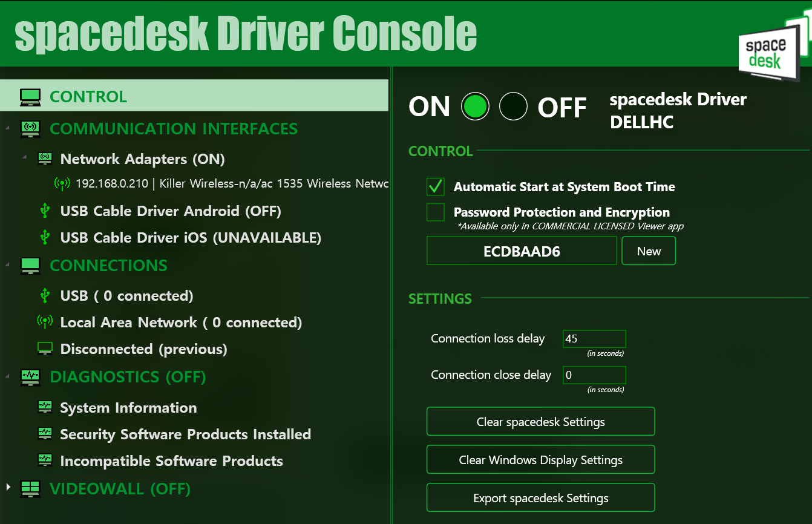Click the Network Adapters monitor icon
The image size is (812, 524).
45,159
